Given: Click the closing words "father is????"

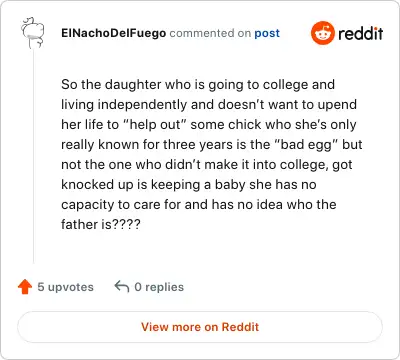Looking at the screenshot, I should coord(101,224).
